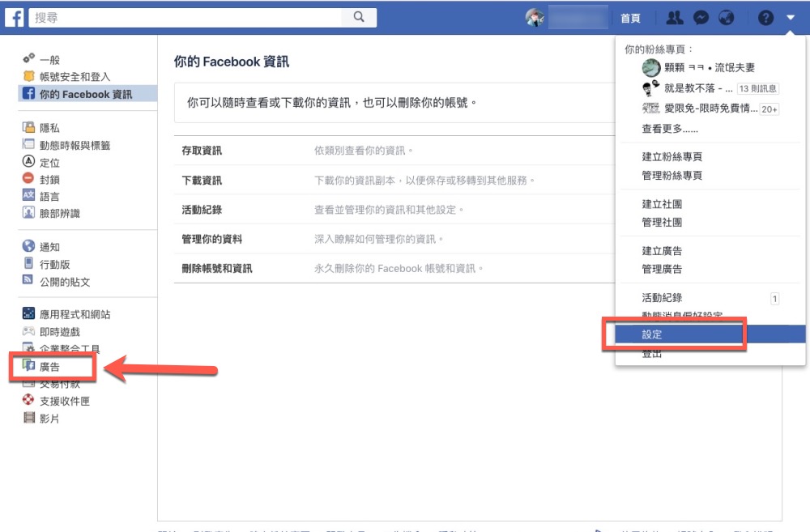
Task: Click the 即時遊戲 gamepad icon
Action: [x=29, y=330]
